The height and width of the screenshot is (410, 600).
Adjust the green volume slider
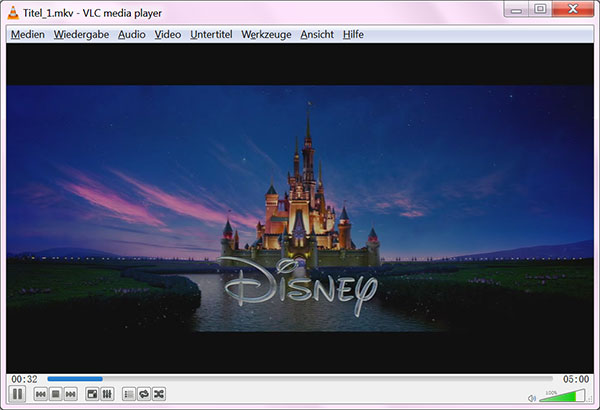[x=562, y=395]
